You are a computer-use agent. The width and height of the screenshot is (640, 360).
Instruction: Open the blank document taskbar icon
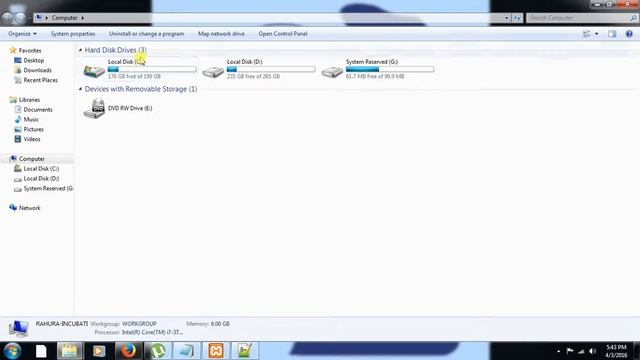click(41, 351)
